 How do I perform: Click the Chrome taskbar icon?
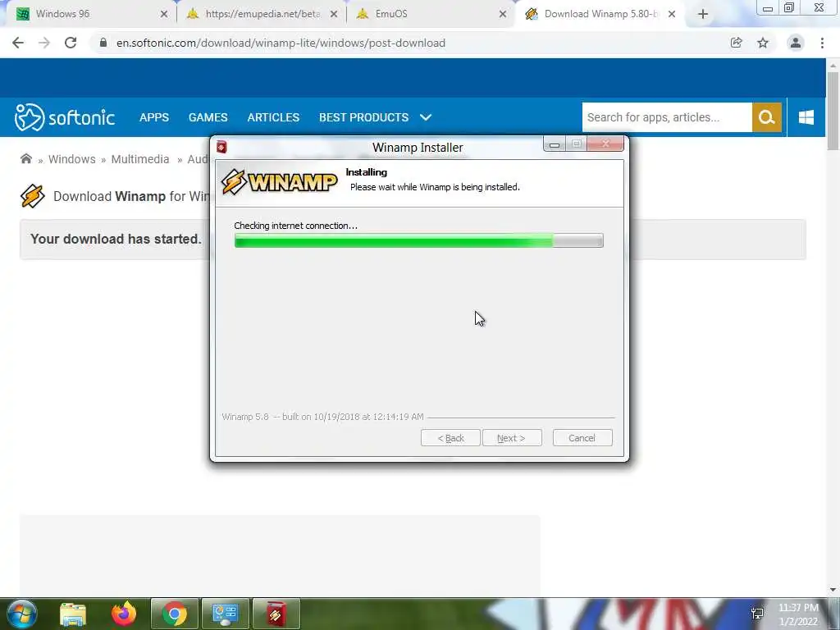pyautogui.click(x=175, y=614)
